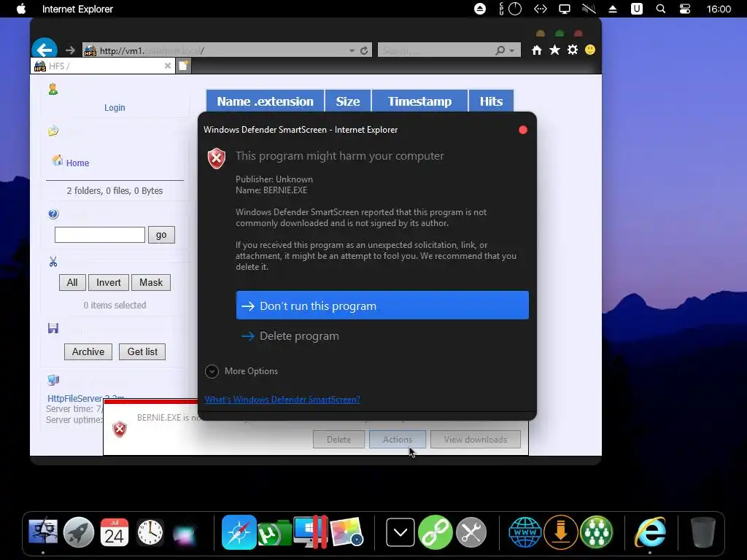Click the display icon in menu bar
The height and width of the screenshot is (560, 747).
pos(565,9)
